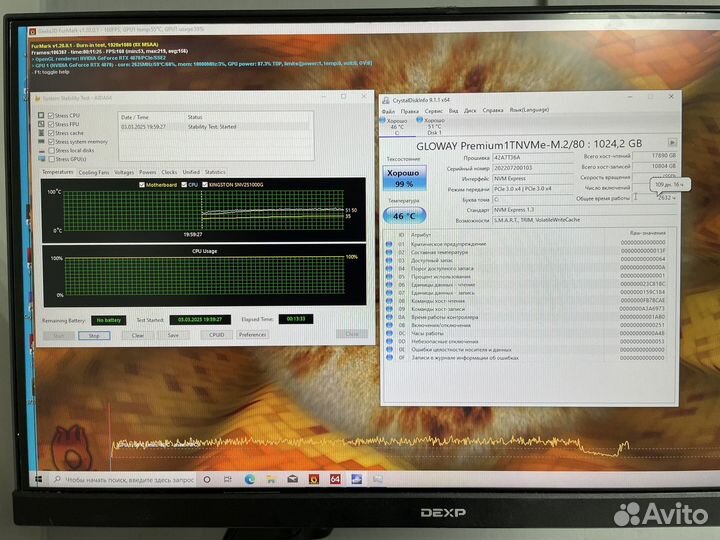Viewport: 720px width, 540px height.
Task: Open the Язык(Language) menu
Action: click(529, 110)
